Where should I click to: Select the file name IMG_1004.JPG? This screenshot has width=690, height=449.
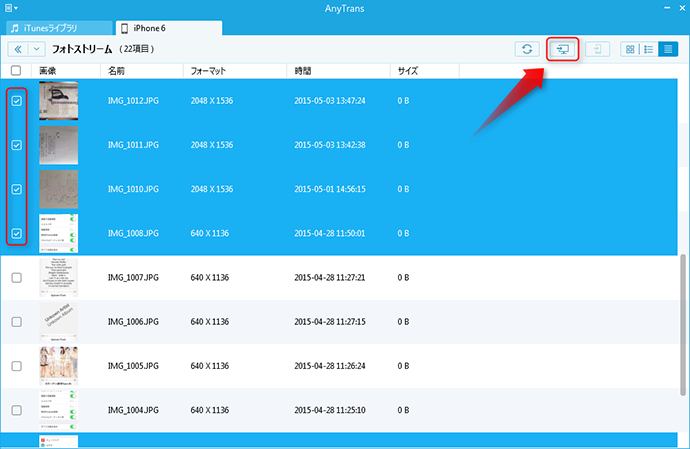[x=133, y=410]
